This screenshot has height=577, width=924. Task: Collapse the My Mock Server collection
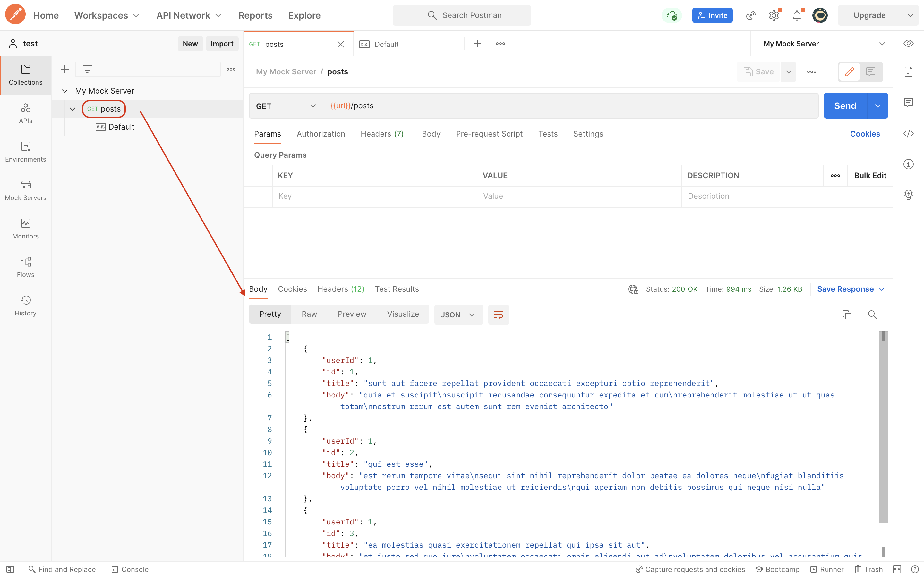pos(65,91)
